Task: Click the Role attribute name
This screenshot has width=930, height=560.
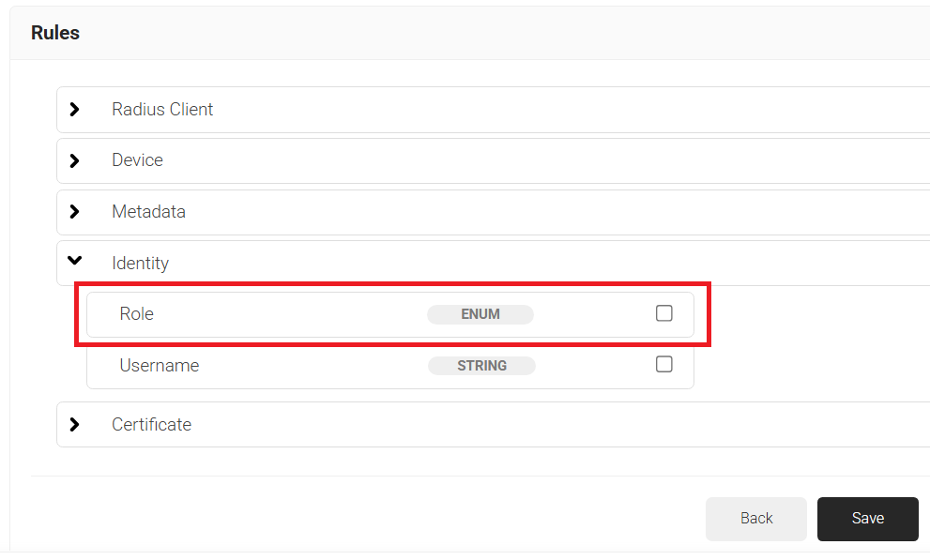Action: (x=136, y=314)
